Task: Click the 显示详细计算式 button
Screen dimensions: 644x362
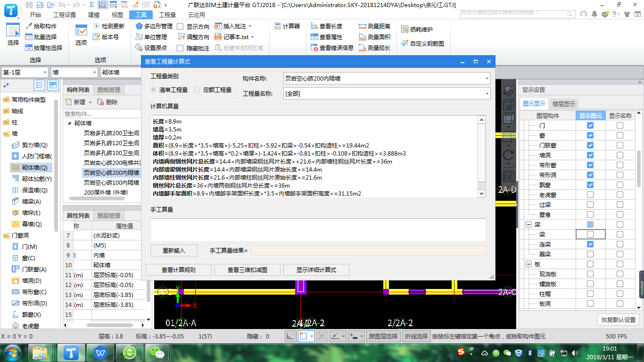Action: click(316, 270)
